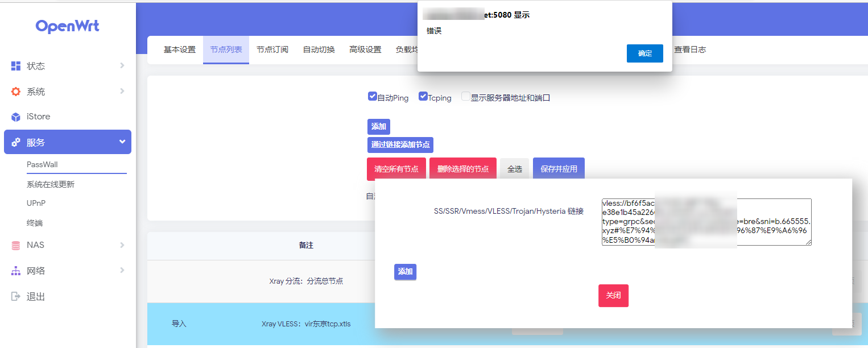868x348 pixels.
Task: Switch to the 节点订阅 tab
Action: click(272, 50)
